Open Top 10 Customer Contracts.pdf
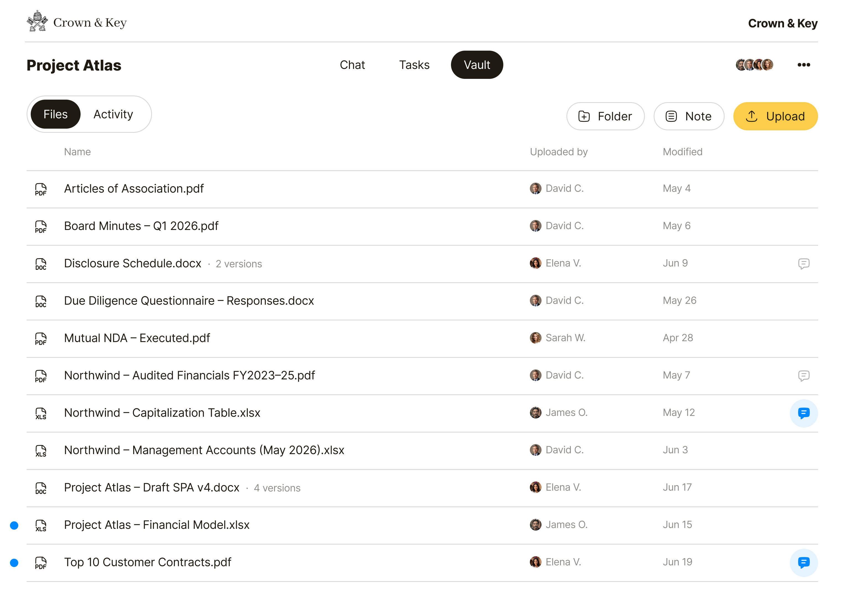This screenshot has width=843, height=616. tap(147, 562)
